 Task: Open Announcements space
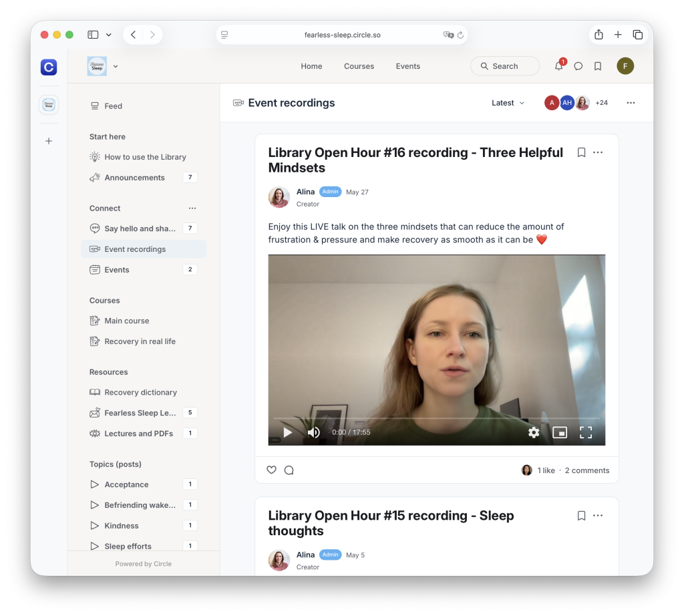144,178
